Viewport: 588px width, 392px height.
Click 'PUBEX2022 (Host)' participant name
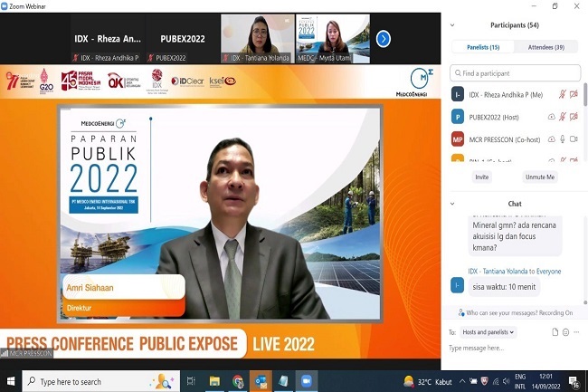coord(494,118)
